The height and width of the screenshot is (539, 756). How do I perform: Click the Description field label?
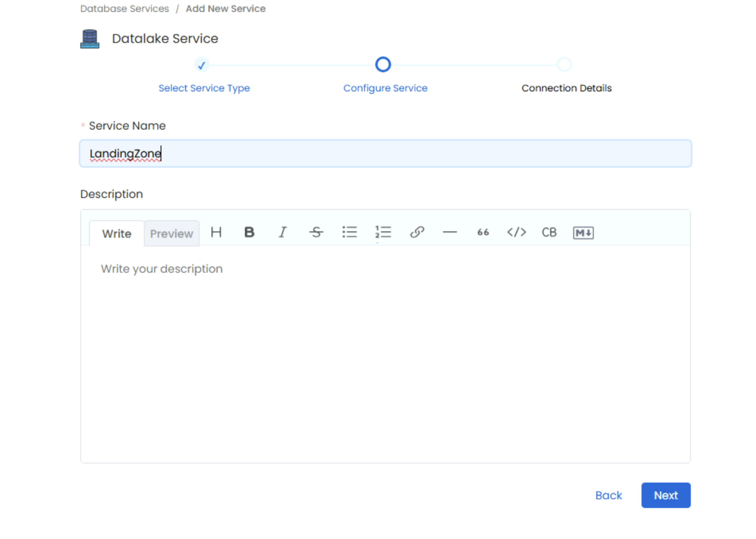[111, 194]
